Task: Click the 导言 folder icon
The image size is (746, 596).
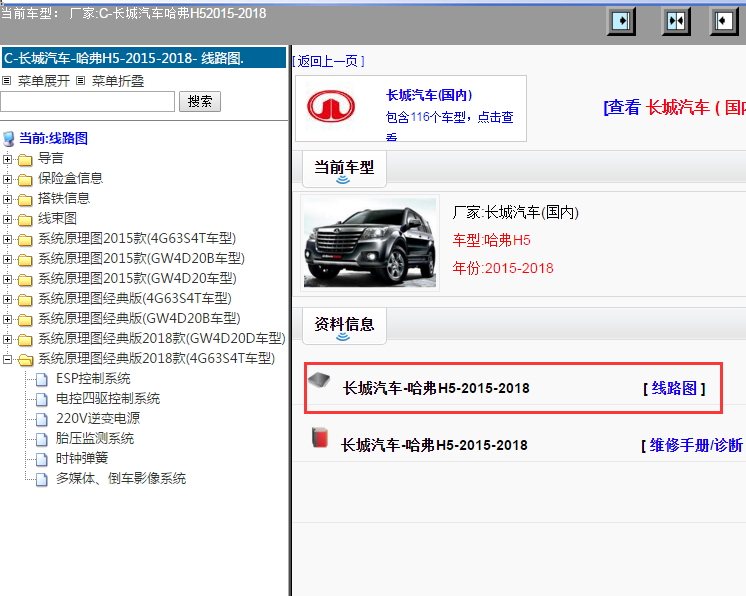Action: point(25,159)
